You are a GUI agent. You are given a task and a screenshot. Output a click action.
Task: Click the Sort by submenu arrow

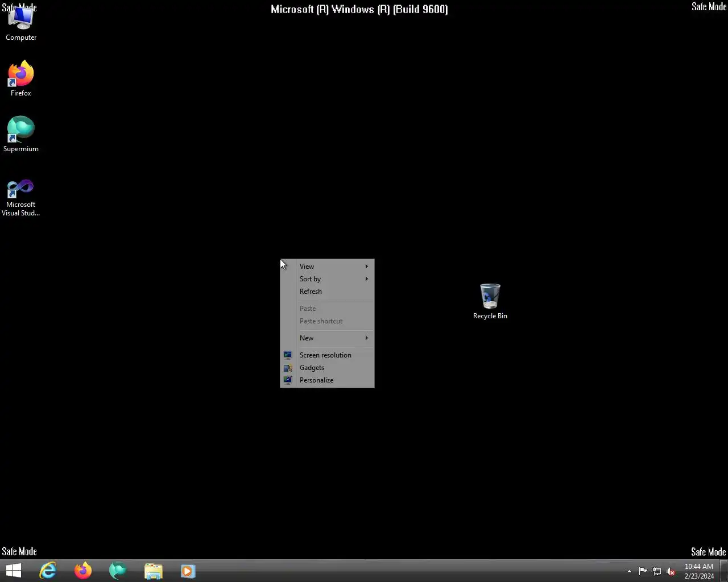tap(367, 279)
